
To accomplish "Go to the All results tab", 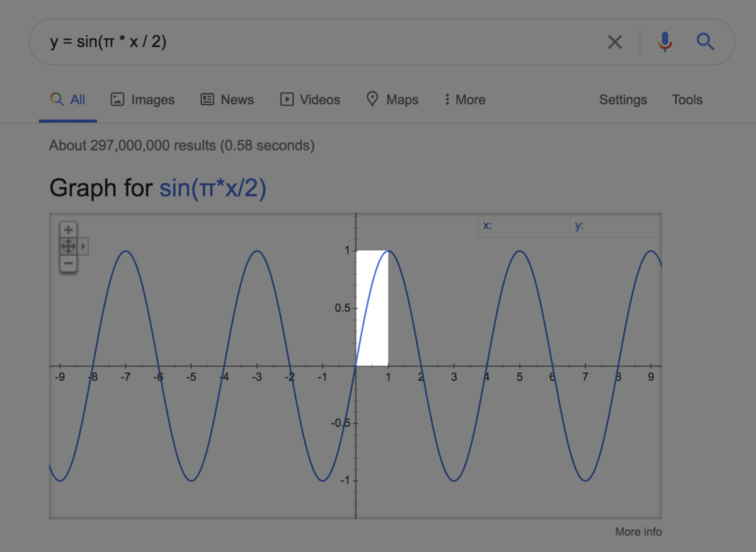I will click(68, 100).
